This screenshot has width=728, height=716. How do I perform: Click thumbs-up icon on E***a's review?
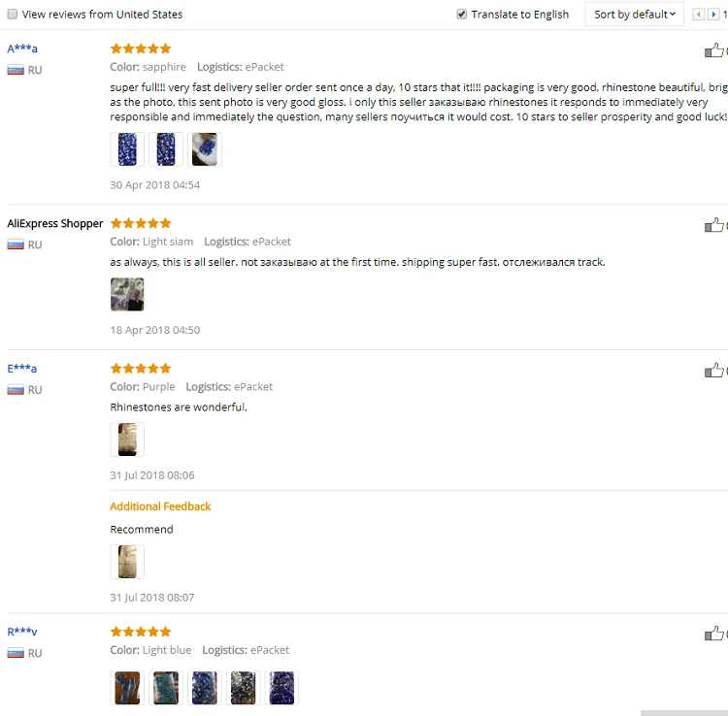tap(714, 371)
